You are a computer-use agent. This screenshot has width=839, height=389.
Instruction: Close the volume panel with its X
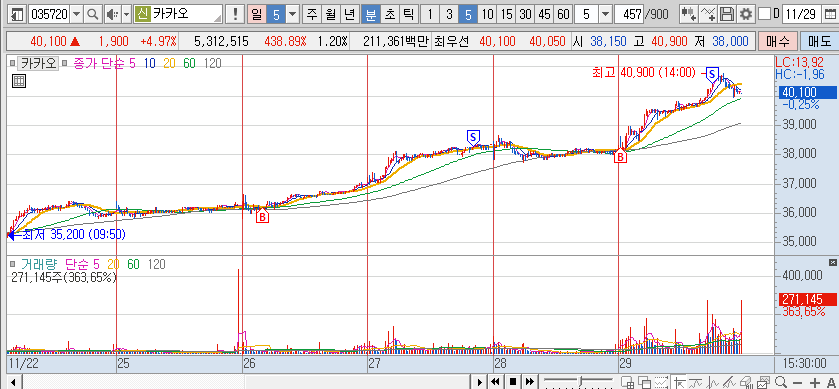pos(833,262)
